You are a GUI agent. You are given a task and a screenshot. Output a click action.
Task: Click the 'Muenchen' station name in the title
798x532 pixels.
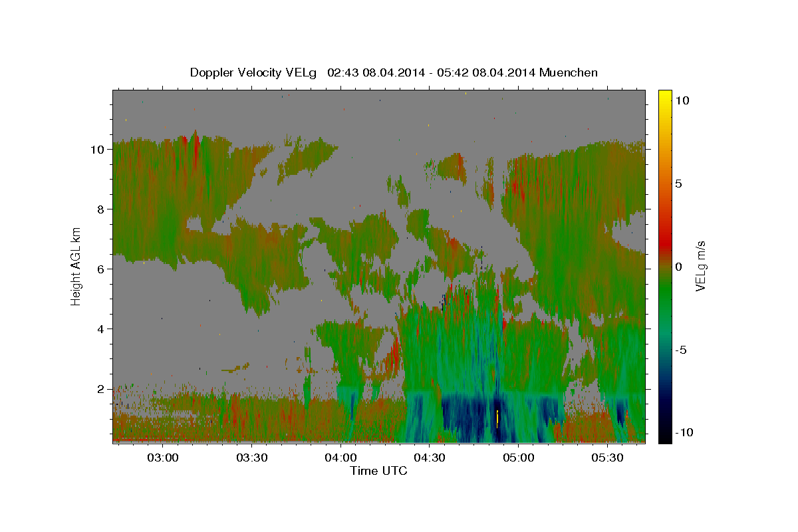coord(569,72)
